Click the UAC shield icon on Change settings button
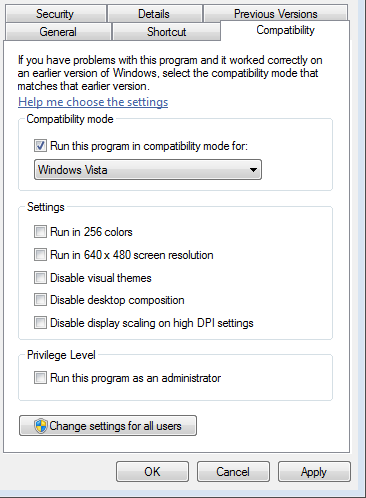The width and height of the screenshot is (366, 498). click(41, 426)
